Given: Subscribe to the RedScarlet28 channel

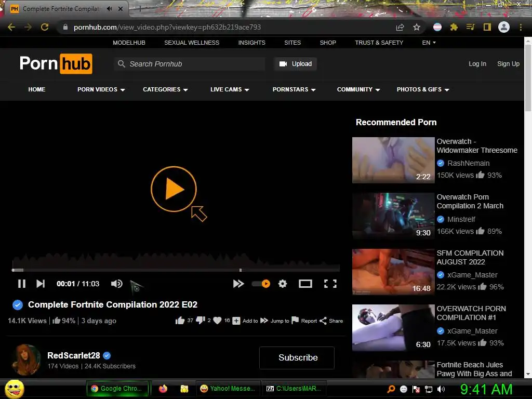Looking at the screenshot, I should [x=297, y=357].
